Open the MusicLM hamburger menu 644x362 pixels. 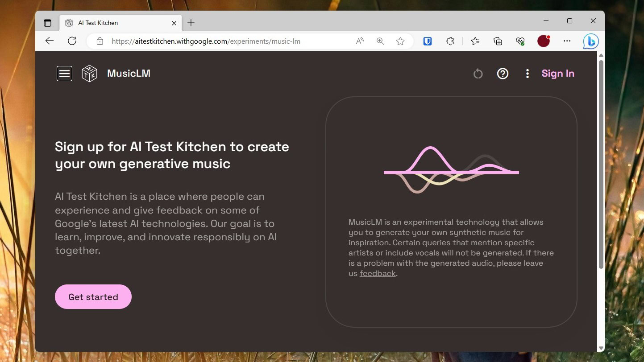pyautogui.click(x=64, y=74)
